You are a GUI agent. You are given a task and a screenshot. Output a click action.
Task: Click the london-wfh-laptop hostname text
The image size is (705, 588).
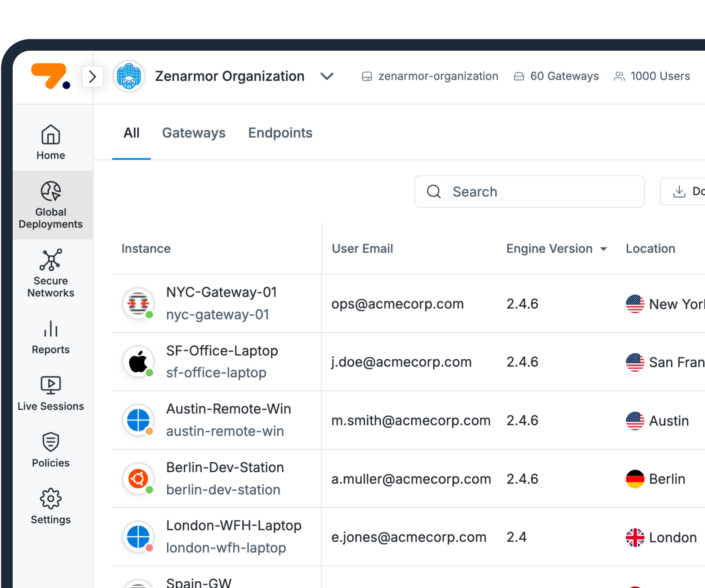(x=226, y=548)
